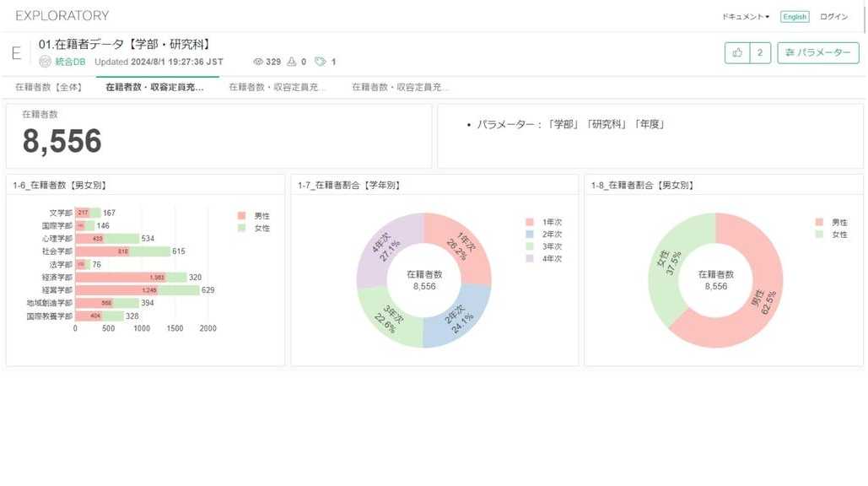This screenshot has height=486, width=868.
Task: Click the downloads count icon
Action: pos(292,62)
